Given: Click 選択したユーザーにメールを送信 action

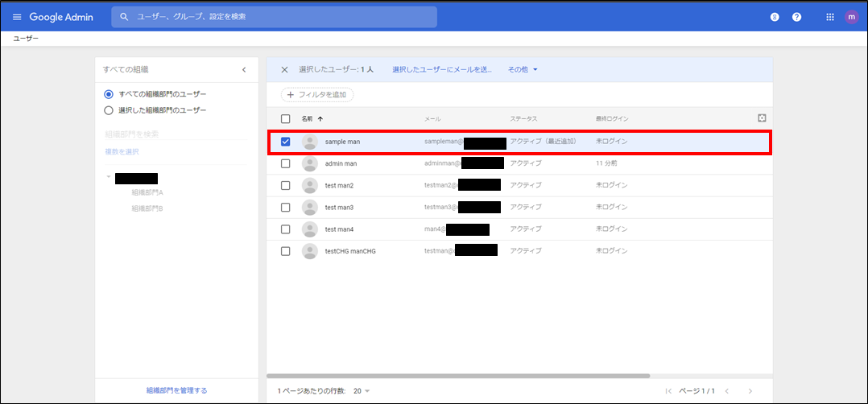Looking at the screenshot, I should click(x=441, y=70).
